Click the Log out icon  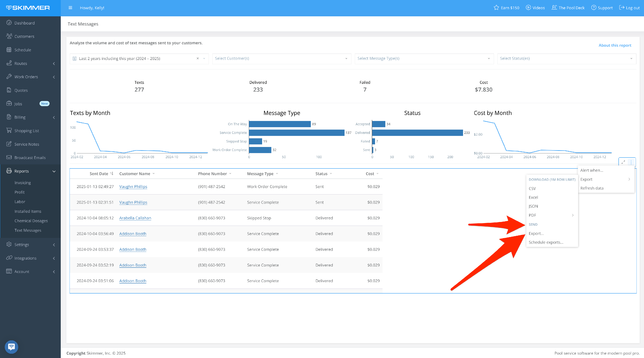621,8
